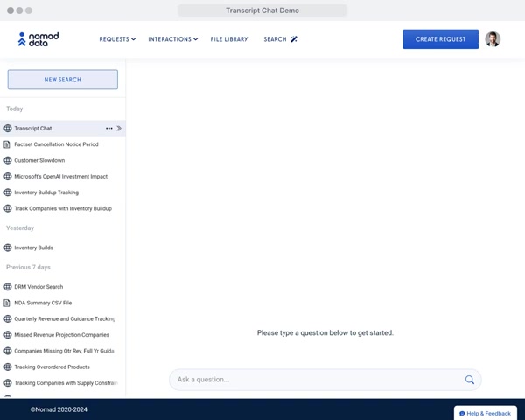Click the three-dot menu on Transcript Chat
This screenshot has width=525, height=420.
[109, 129]
